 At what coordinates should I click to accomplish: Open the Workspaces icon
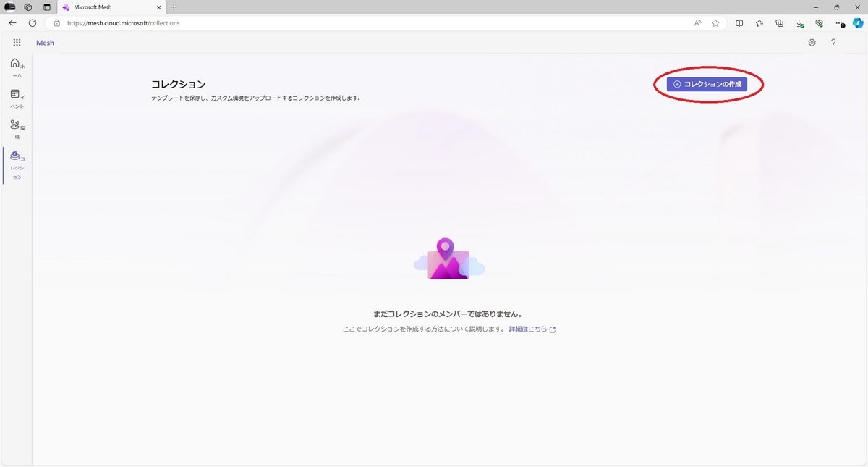click(x=28, y=7)
